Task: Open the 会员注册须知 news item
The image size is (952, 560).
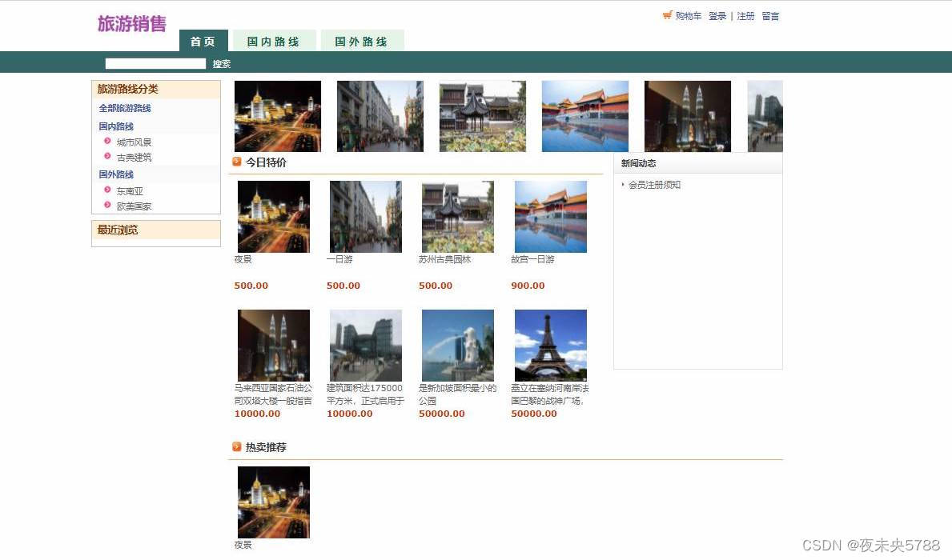Action: click(654, 185)
